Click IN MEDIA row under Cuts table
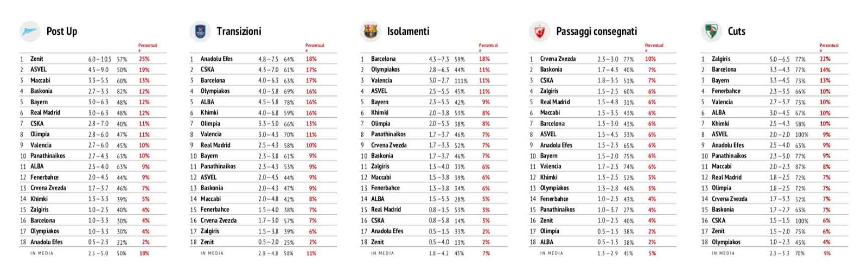The width and height of the screenshot is (868, 279). click(774, 253)
